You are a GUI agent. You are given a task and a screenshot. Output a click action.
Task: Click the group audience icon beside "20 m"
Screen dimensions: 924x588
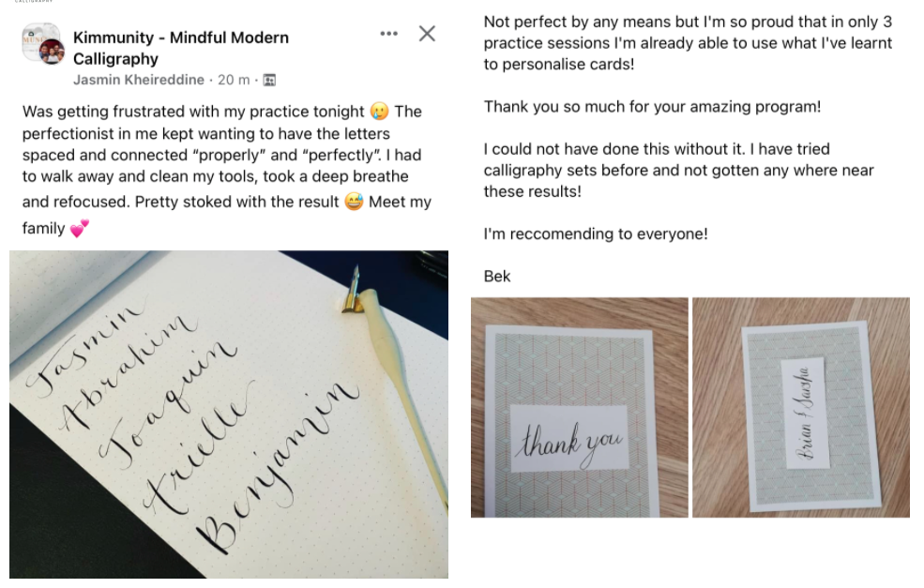tap(269, 80)
